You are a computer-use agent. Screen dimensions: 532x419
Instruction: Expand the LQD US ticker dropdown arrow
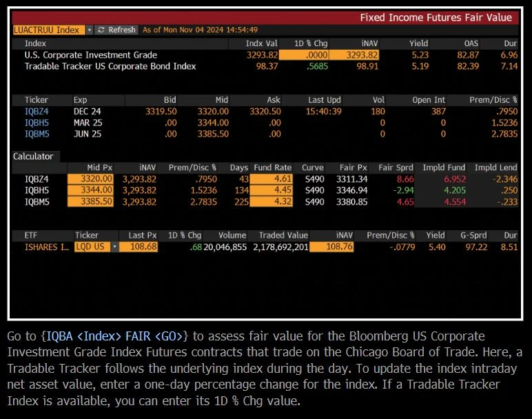coord(114,247)
